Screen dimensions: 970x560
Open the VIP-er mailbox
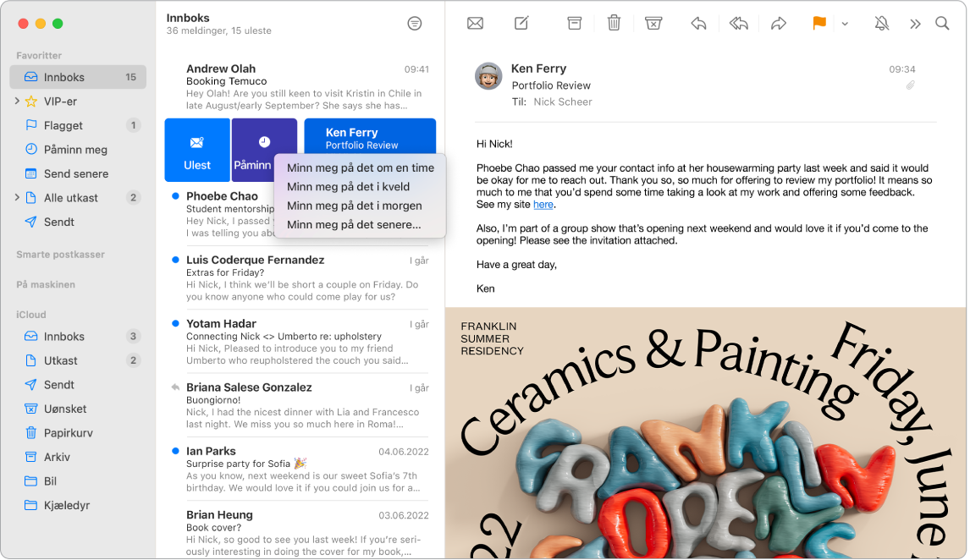tap(78, 102)
